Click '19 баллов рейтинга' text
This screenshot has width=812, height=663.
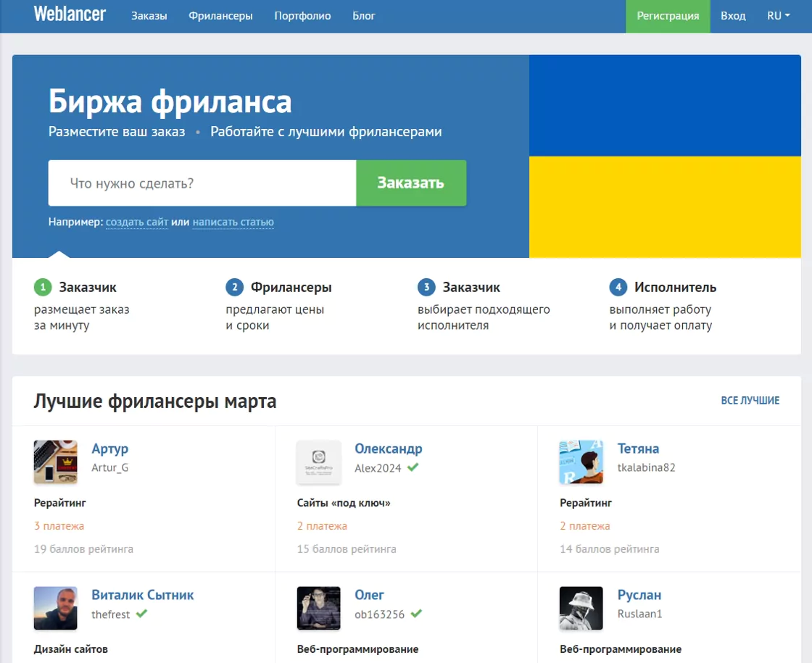(83, 549)
